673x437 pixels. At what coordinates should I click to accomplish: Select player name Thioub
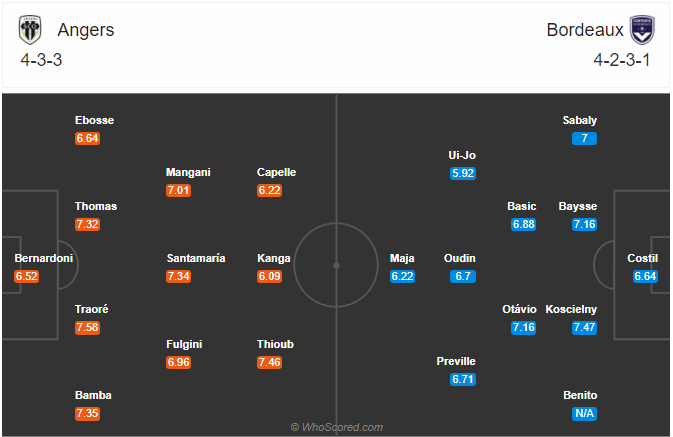(x=275, y=344)
